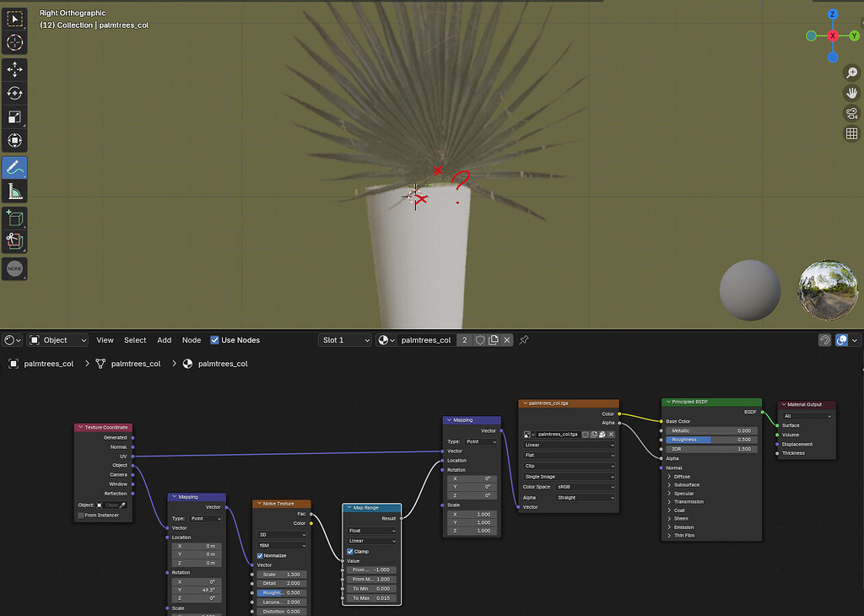
Task: Edit Mapping Rotation Y field 49.3°
Action: tap(197, 590)
